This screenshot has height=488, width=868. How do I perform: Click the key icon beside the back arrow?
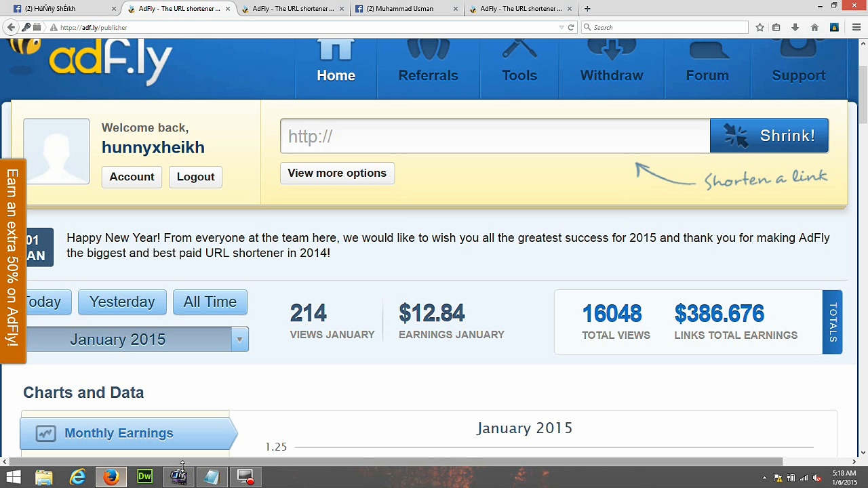click(26, 27)
